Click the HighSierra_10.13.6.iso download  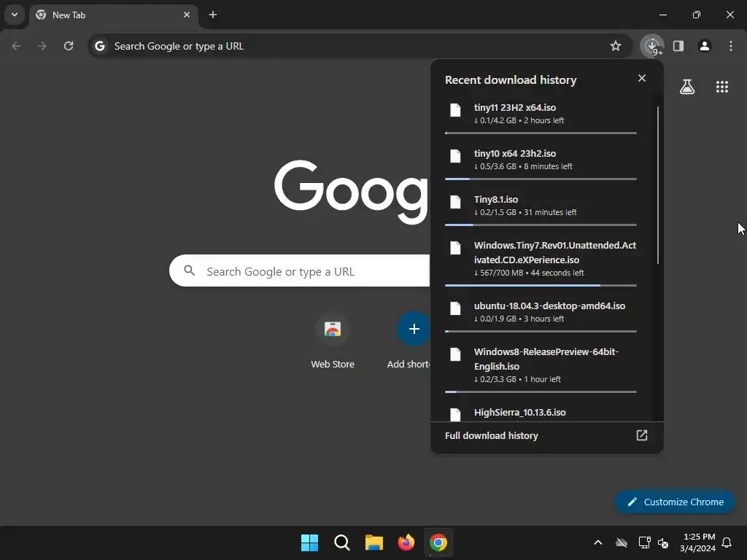[x=541, y=412]
